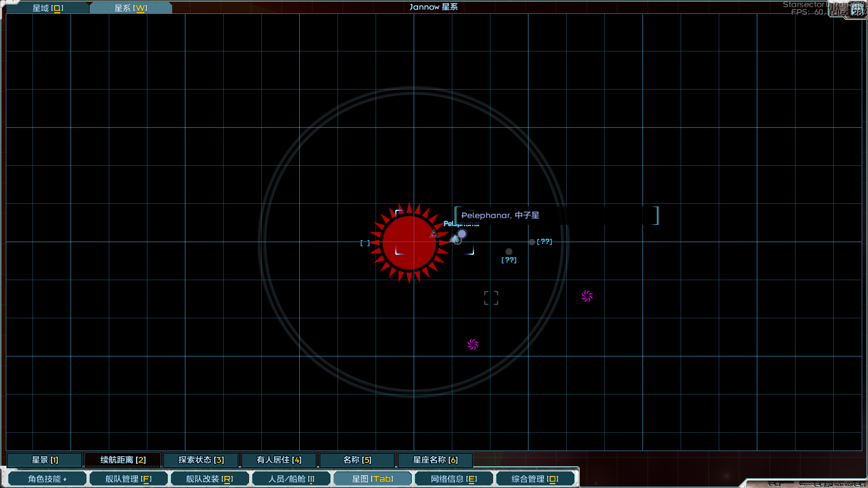This screenshot has width=868, height=488.
Task: Open the 网络信息 [E] intel screen
Action: (454, 479)
